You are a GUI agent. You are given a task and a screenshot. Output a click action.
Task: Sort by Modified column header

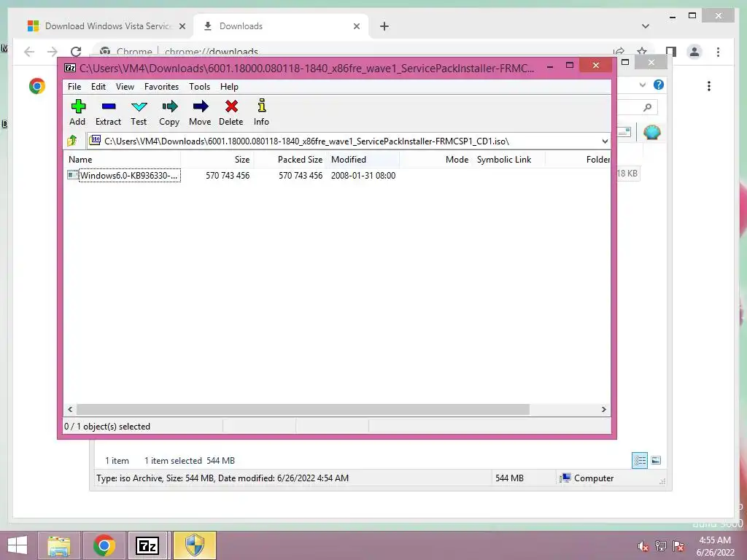363,160
